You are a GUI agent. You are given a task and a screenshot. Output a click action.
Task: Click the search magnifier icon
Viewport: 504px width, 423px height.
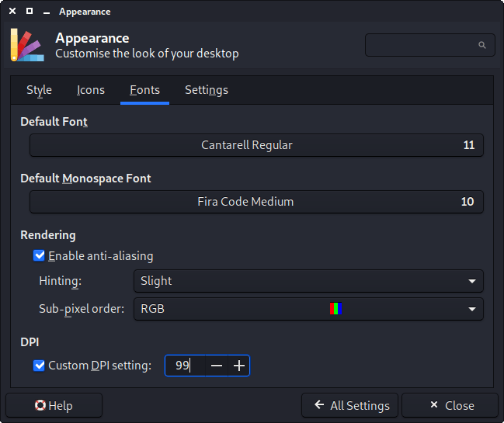click(482, 45)
